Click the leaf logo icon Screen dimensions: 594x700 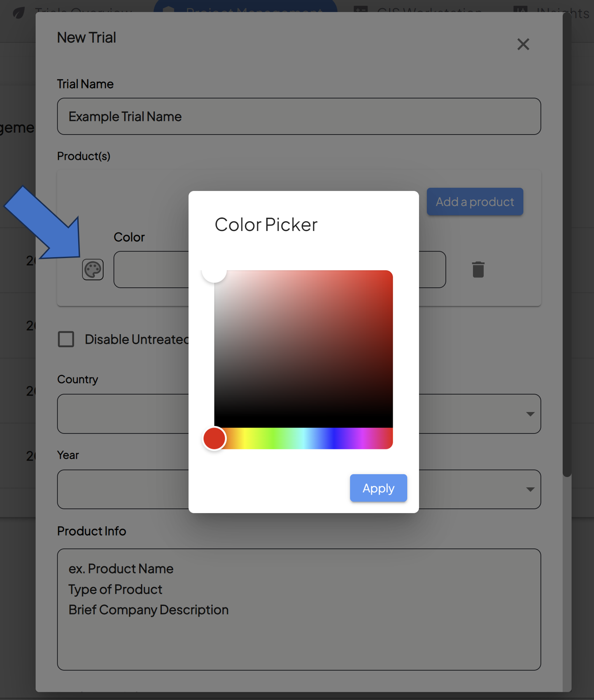[19, 13]
